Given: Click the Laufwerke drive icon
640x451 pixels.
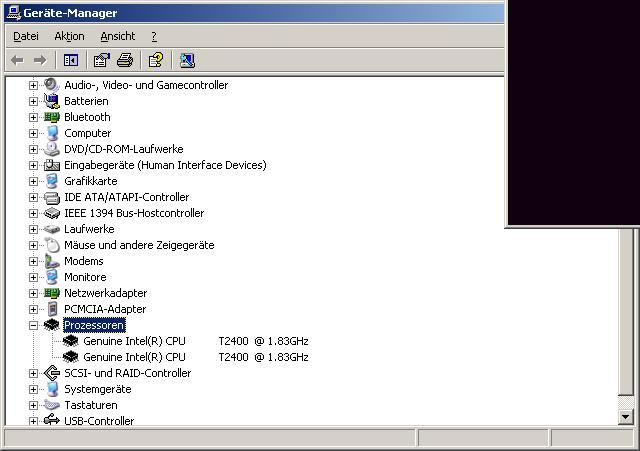Looking at the screenshot, I should (x=52, y=229).
